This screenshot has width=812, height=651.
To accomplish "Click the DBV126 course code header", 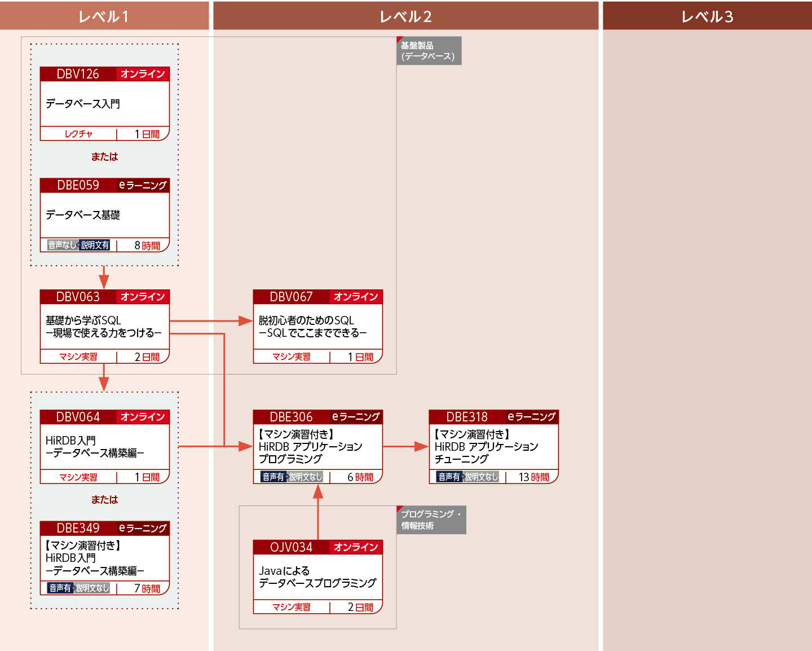I will click(x=78, y=74).
